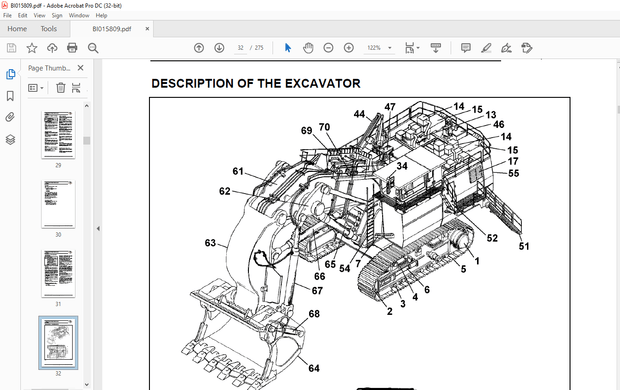This screenshot has height=390, width=620.
Task: Select page 31 thumbnail
Action: pyautogui.click(x=58, y=273)
